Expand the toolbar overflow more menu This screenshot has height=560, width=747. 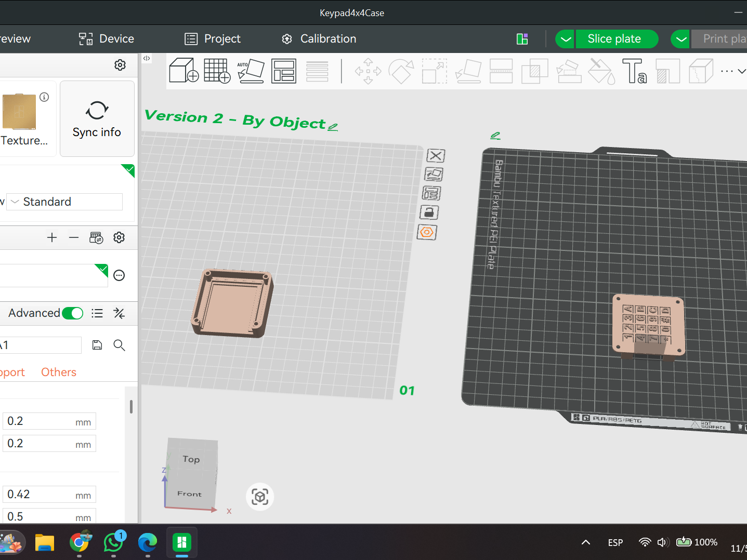tap(733, 71)
